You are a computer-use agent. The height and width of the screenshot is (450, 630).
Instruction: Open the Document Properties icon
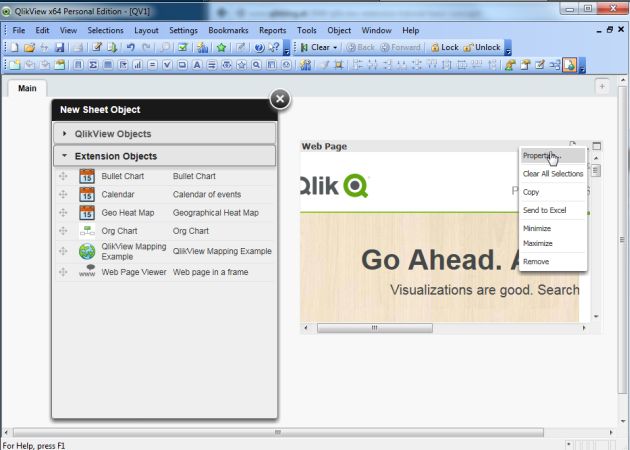pos(525,65)
